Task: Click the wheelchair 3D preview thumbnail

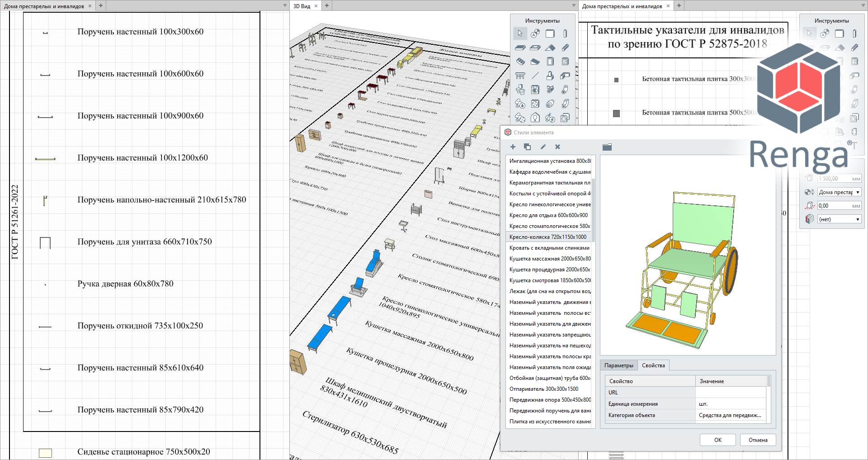Action: pyautogui.click(x=688, y=256)
